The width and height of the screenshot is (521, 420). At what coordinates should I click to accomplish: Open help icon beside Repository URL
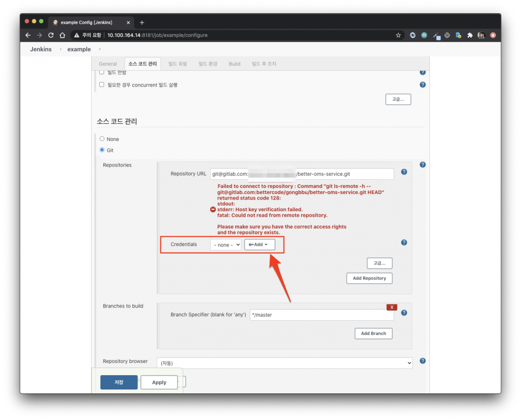click(x=404, y=172)
